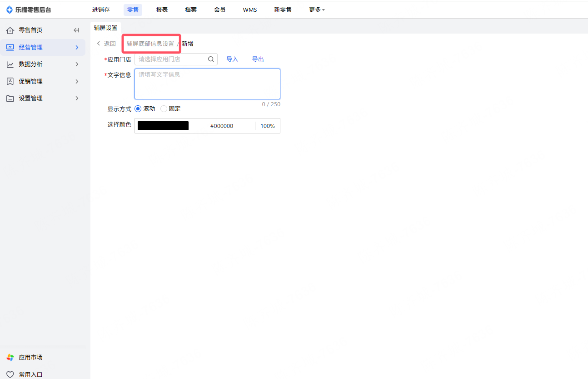Open the 档案 top menu
Screen dimensions: 588x379
[x=191, y=10]
